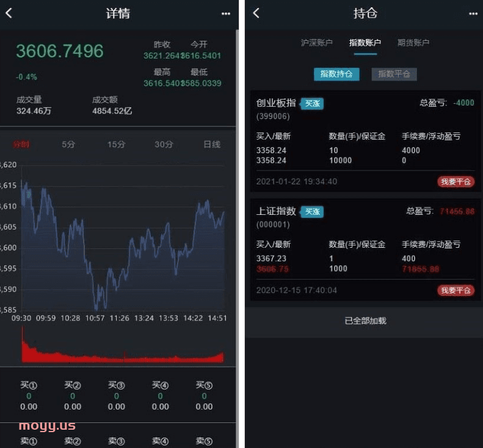Open the 沪深账户 tab
This screenshot has width=483, height=448.
(317, 43)
